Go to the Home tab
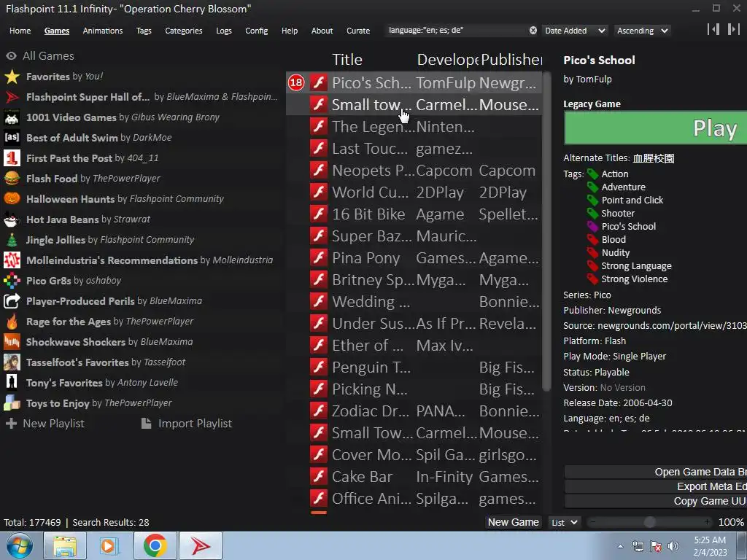Viewport: 747px width, 560px height. [20, 31]
